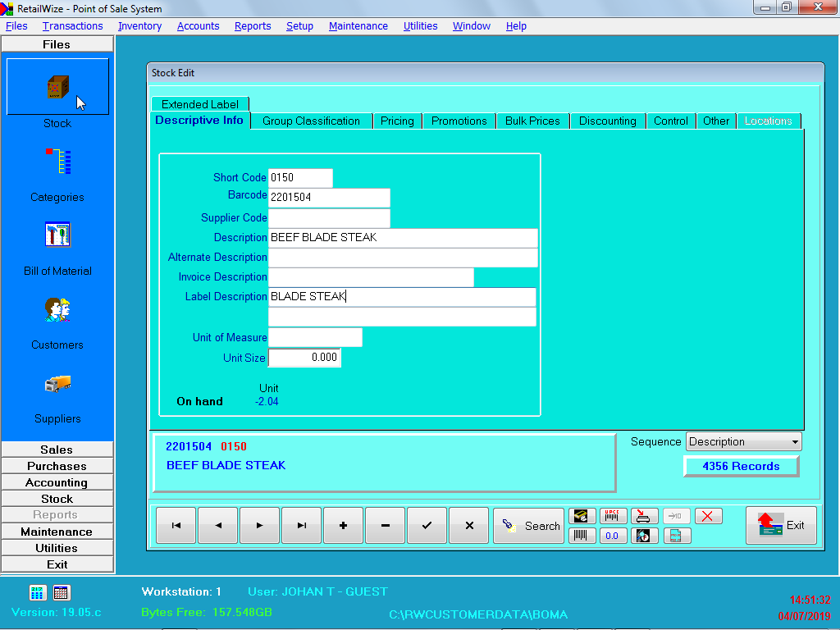Click the scale weighing icon button

(x=643, y=516)
